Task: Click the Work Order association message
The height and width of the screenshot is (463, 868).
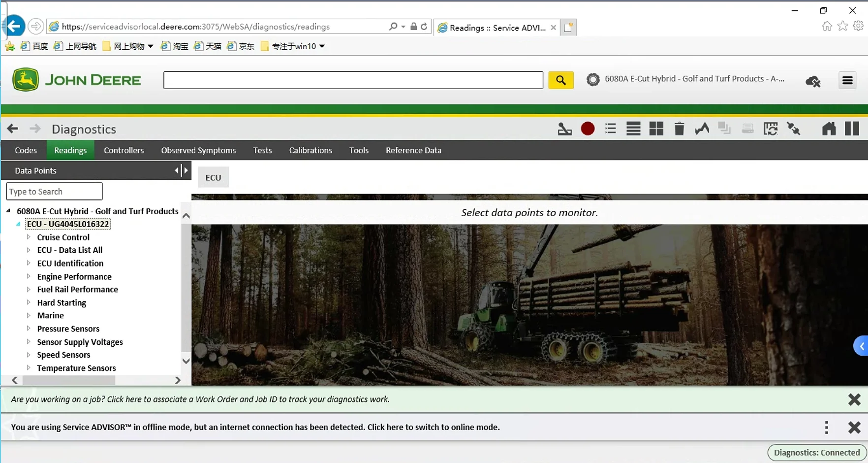Action: pyautogui.click(x=200, y=399)
